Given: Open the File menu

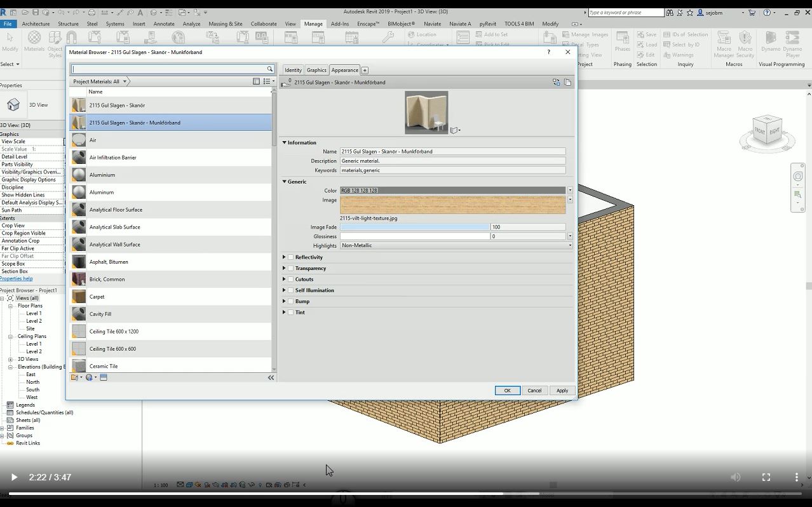Looking at the screenshot, I should [8, 24].
